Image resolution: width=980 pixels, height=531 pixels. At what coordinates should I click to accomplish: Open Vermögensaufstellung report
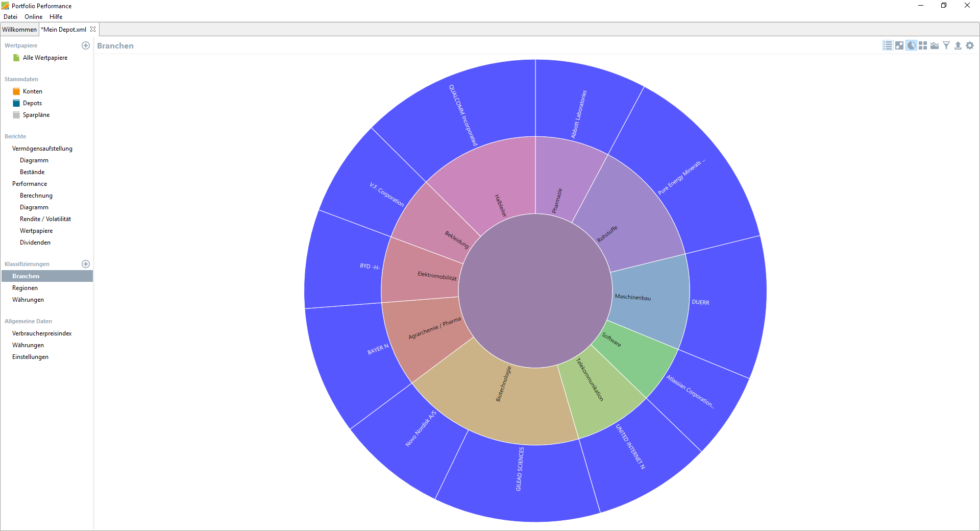click(42, 149)
